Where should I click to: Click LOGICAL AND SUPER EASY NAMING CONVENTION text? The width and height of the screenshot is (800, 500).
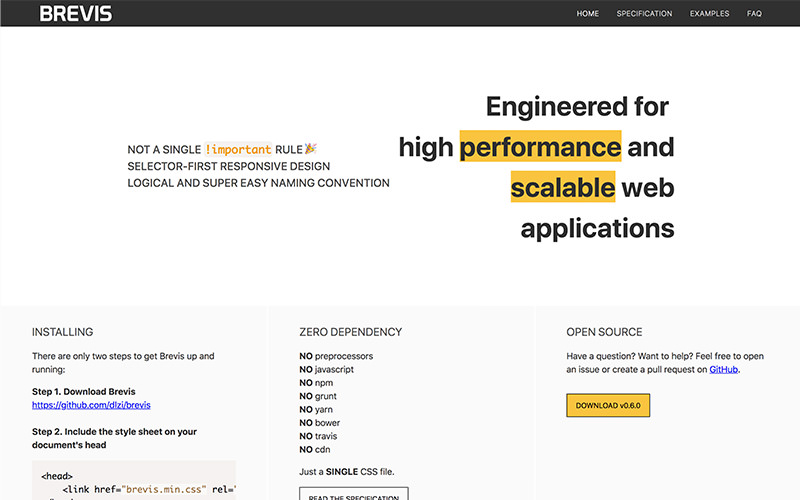pyautogui.click(x=258, y=183)
